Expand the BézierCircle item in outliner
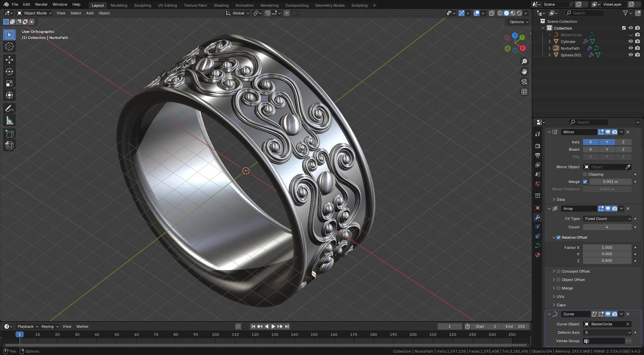This screenshot has width=644, height=355. click(549, 35)
